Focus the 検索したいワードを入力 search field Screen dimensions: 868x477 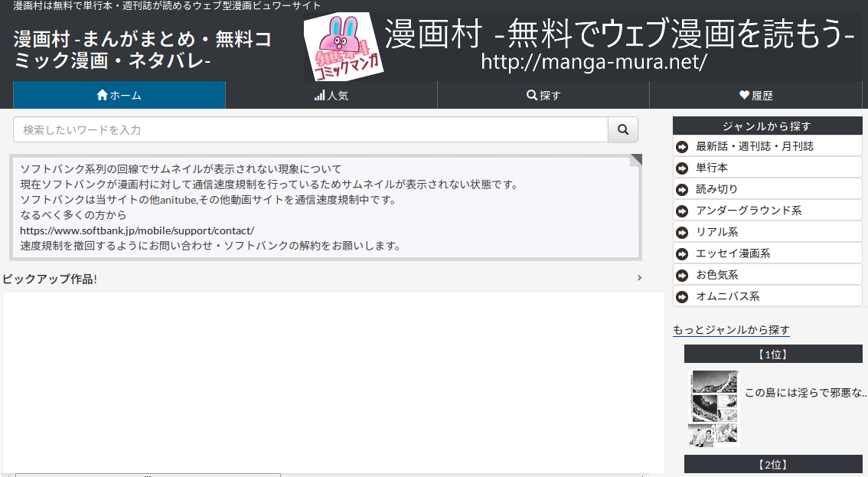pyautogui.click(x=311, y=129)
